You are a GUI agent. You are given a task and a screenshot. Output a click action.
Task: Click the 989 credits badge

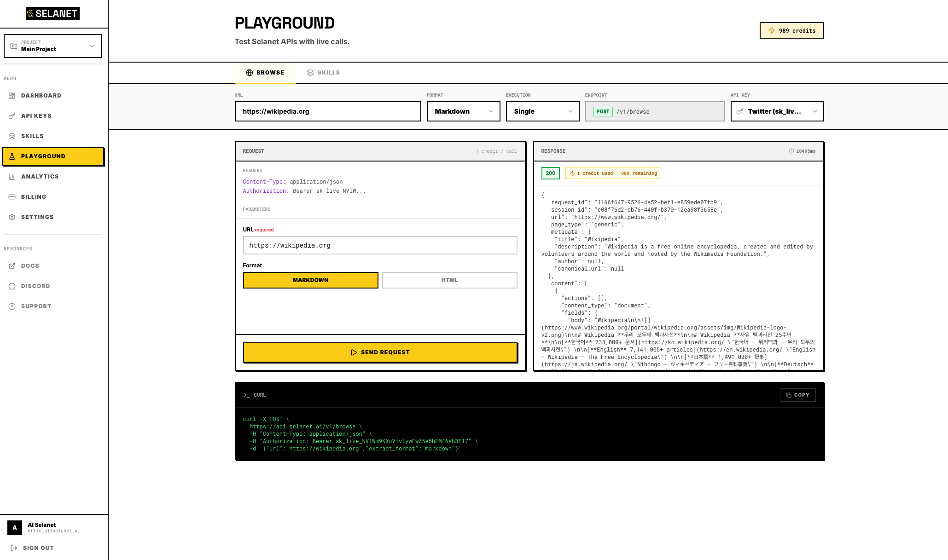coord(791,31)
